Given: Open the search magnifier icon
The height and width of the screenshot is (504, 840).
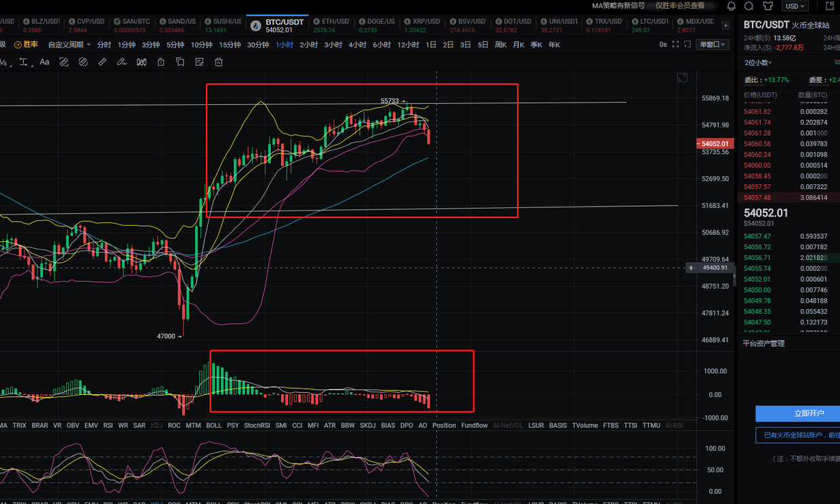Looking at the screenshot, I should point(749,6).
